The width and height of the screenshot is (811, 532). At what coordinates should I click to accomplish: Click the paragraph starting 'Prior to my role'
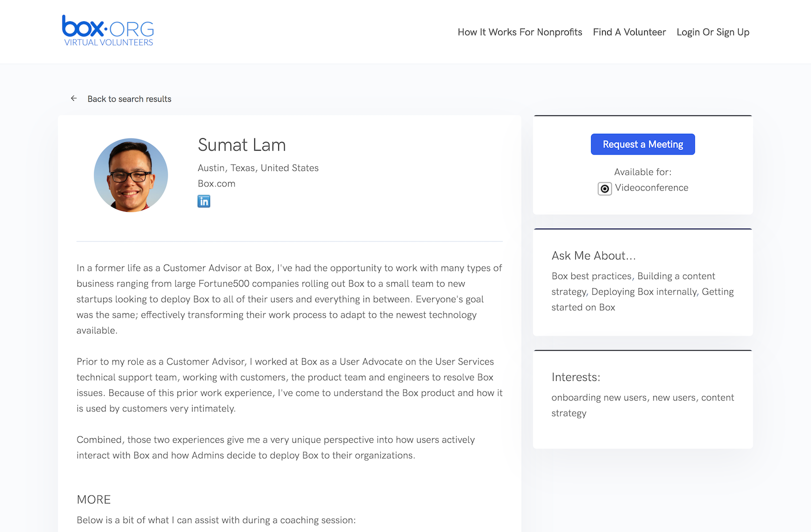tap(289, 385)
